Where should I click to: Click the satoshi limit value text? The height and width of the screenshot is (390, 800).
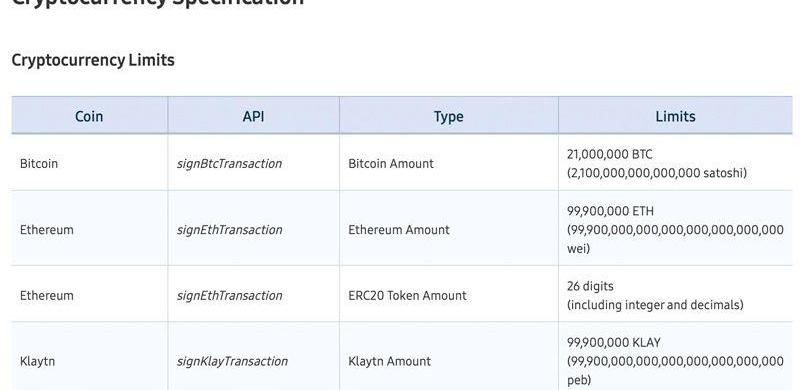(x=657, y=173)
